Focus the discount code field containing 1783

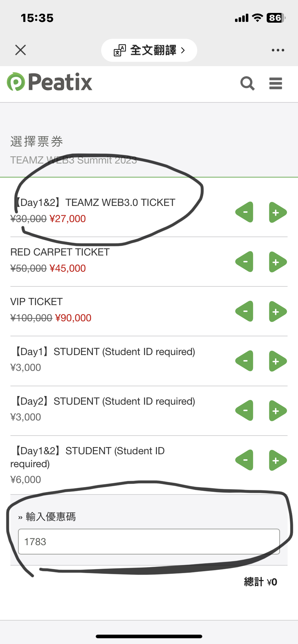(149, 542)
